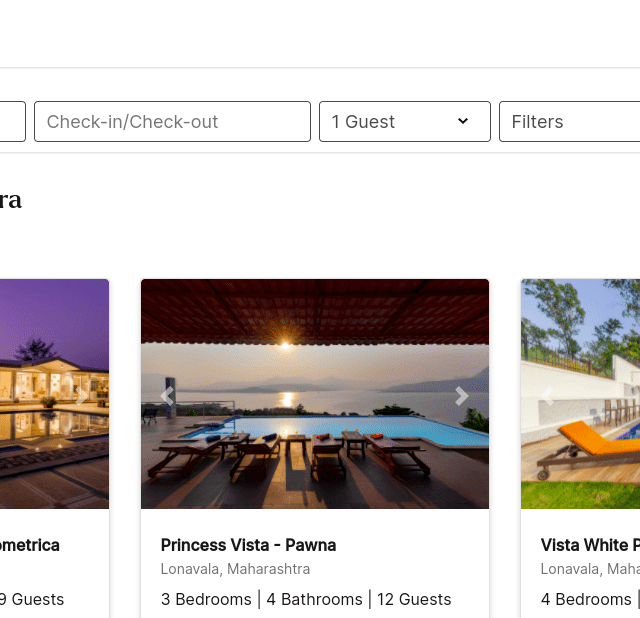Click Princess Vista's bedrooms, bathrooms, guests line

click(306, 599)
